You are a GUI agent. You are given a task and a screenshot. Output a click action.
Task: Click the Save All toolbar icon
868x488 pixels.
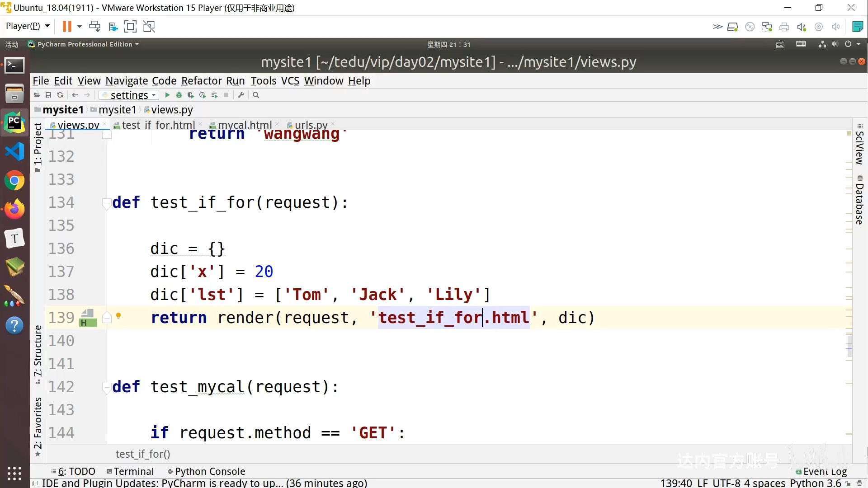(48, 95)
